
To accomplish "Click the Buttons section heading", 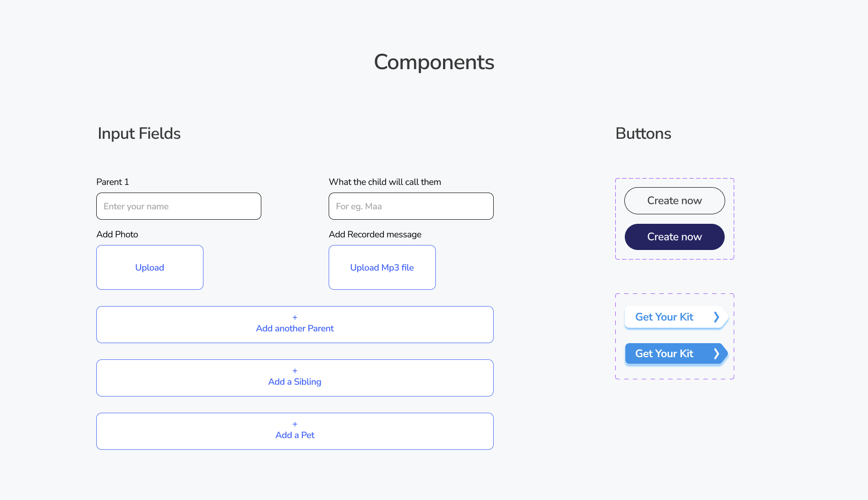I will (x=643, y=133).
